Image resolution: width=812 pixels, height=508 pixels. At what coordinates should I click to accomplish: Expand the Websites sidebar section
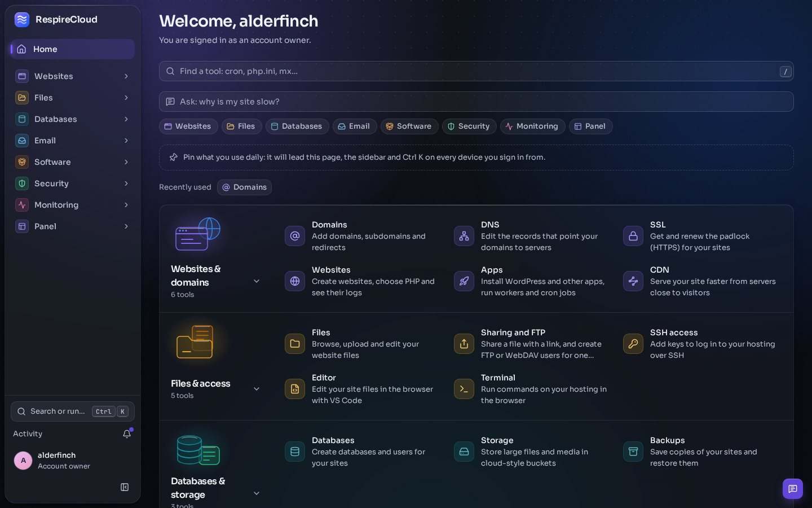pyautogui.click(x=73, y=76)
